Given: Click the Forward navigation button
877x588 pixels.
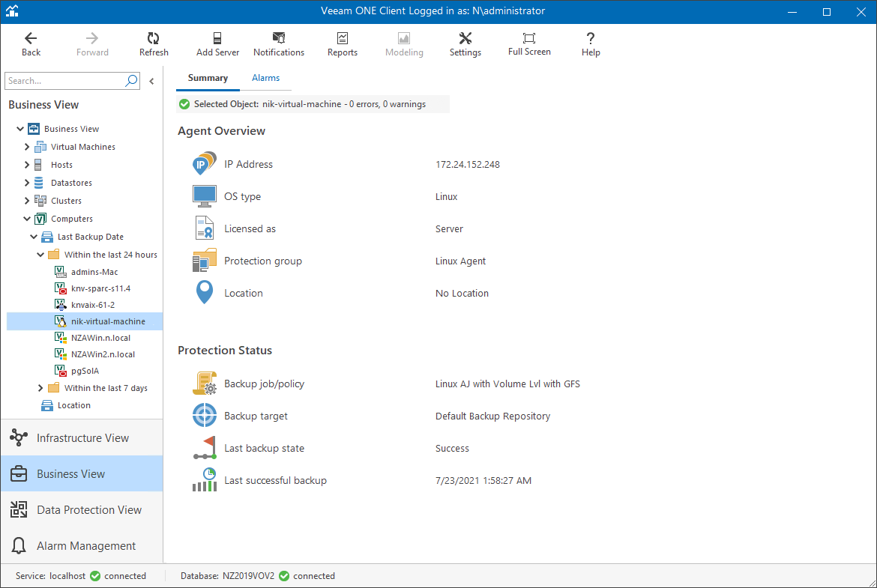Looking at the screenshot, I should pos(92,44).
